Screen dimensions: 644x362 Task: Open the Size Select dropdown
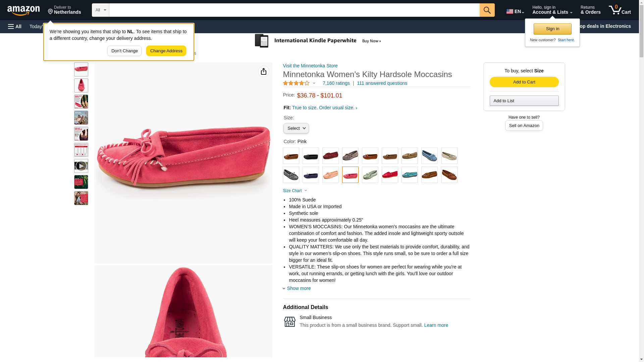pos(296,128)
